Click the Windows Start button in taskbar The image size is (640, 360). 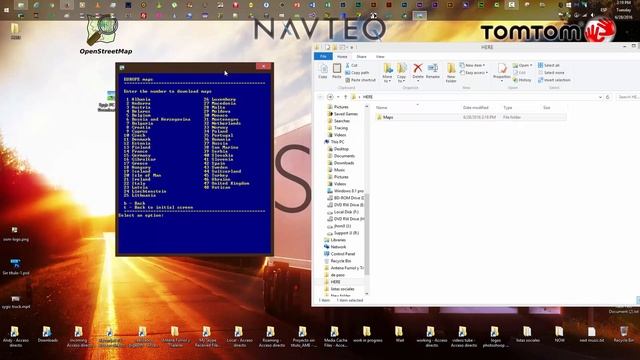coord(6,10)
